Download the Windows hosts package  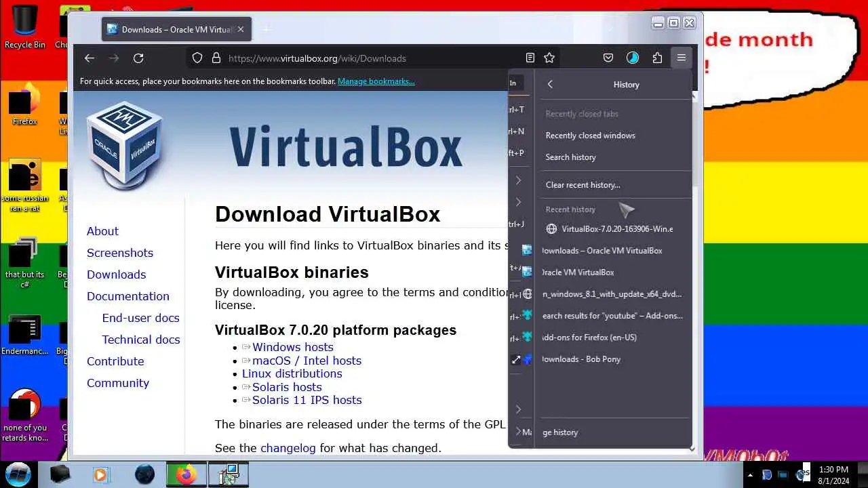(292, 347)
